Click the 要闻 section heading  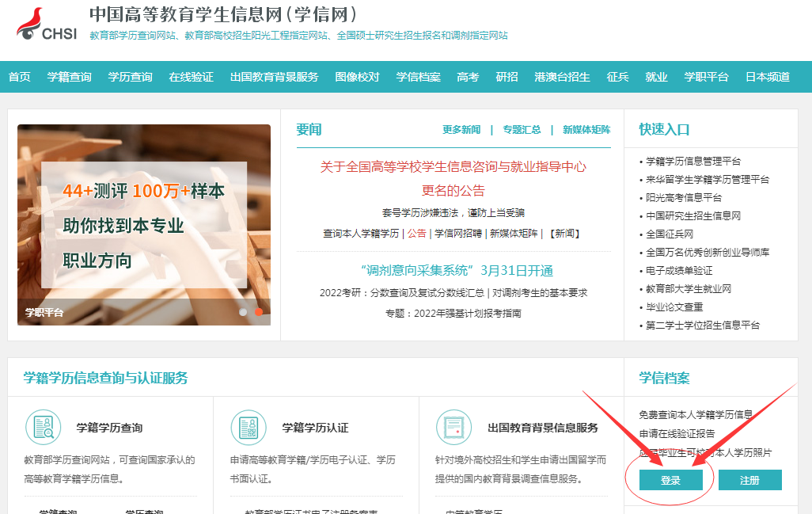[x=309, y=130]
